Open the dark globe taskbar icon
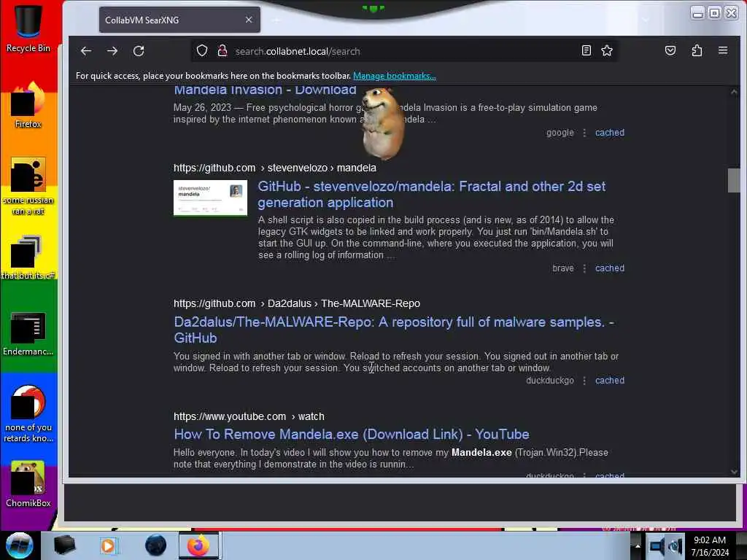This screenshot has width=747, height=560. click(156, 545)
